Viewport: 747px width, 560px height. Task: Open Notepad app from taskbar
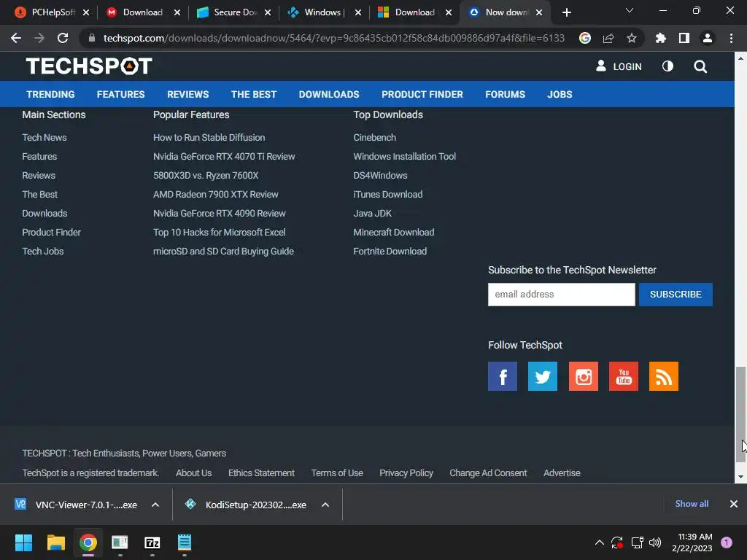185,542
